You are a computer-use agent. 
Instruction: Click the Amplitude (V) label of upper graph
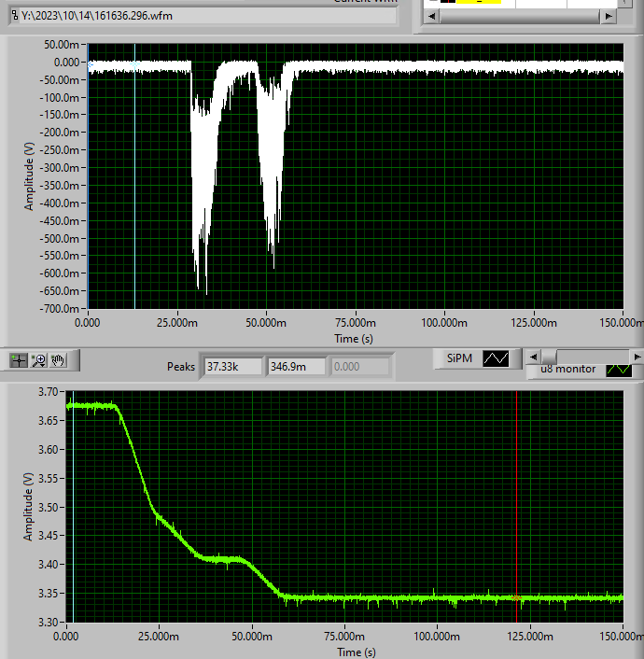pyautogui.click(x=29, y=176)
